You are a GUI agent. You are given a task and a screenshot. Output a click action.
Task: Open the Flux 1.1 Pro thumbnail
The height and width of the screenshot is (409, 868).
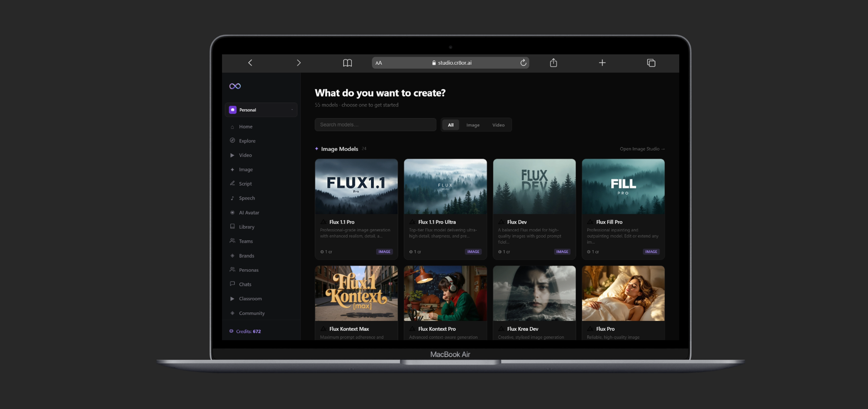[356, 187]
